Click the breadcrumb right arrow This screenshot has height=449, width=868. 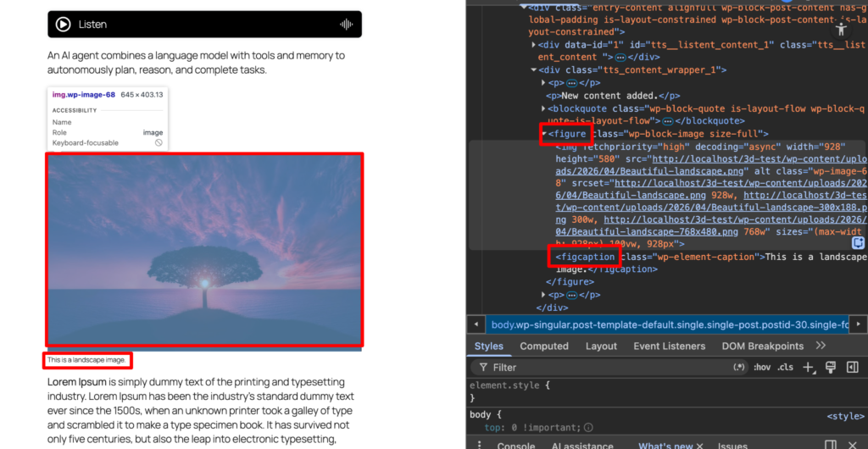(x=858, y=324)
